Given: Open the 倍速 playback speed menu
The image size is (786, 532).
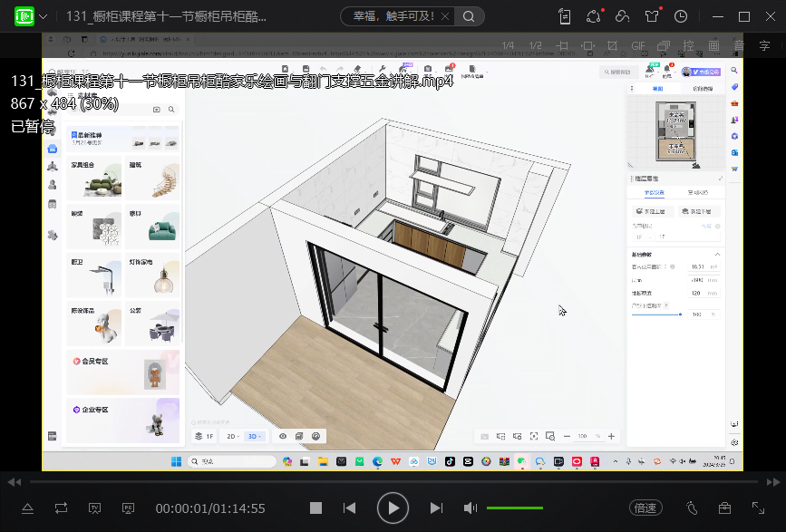Looking at the screenshot, I should pos(645,508).
